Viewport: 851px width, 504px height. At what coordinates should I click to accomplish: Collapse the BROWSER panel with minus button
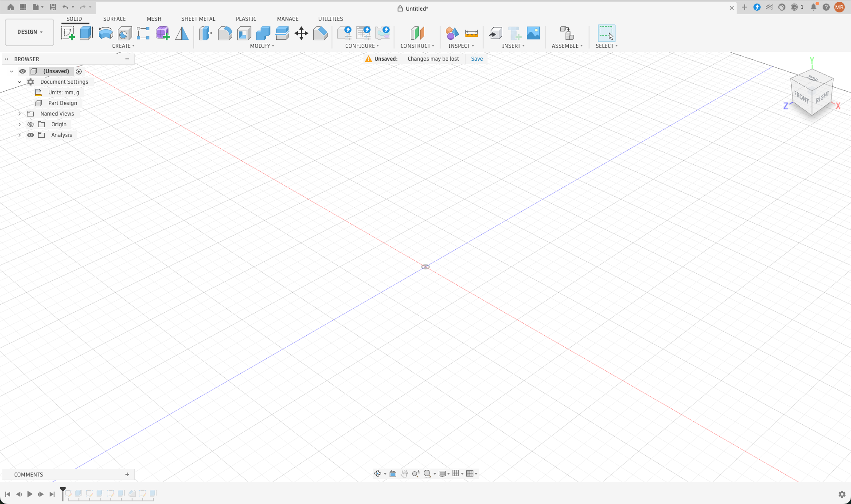(127, 59)
